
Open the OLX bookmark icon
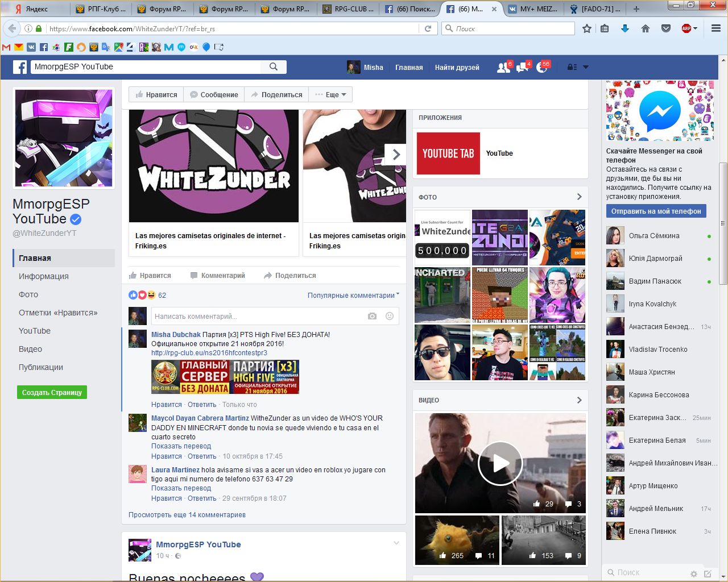(194, 47)
